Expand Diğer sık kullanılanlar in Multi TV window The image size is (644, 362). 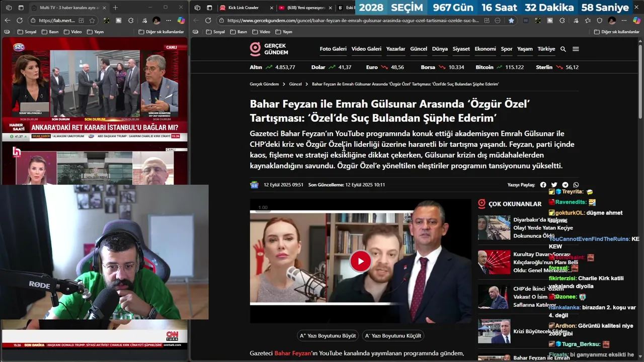[162, 32]
